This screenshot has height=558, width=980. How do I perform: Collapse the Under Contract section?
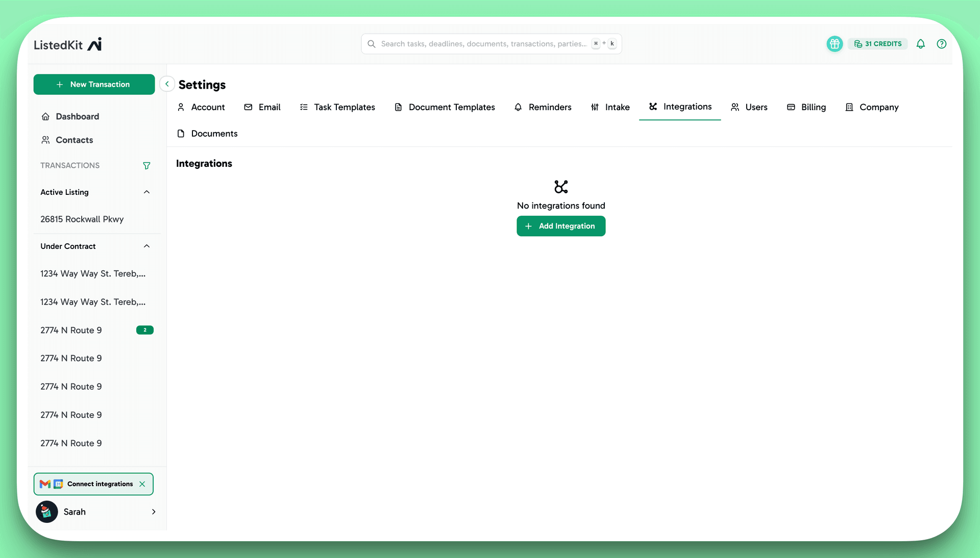tap(146, 246)
